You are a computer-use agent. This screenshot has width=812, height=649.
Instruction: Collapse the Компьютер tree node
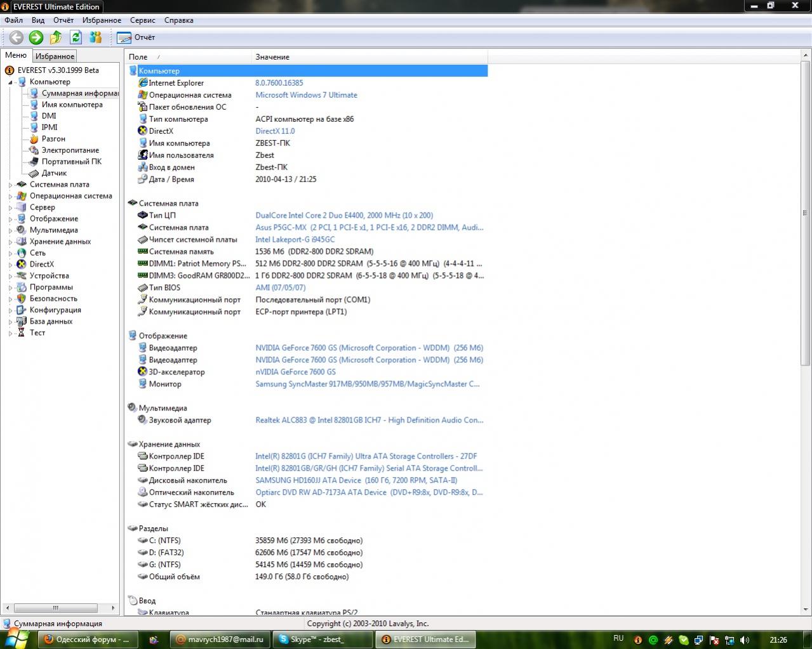tap(10, 82)
